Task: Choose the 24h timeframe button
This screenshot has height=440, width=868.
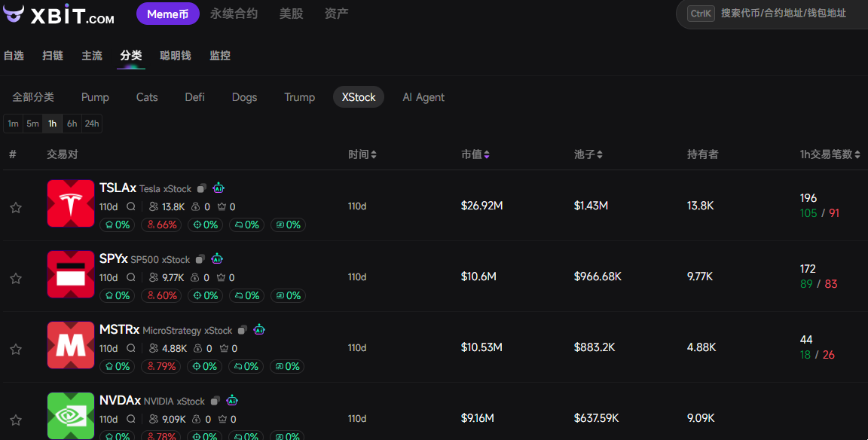Action: pyautogui.click(x=92, y=124)
